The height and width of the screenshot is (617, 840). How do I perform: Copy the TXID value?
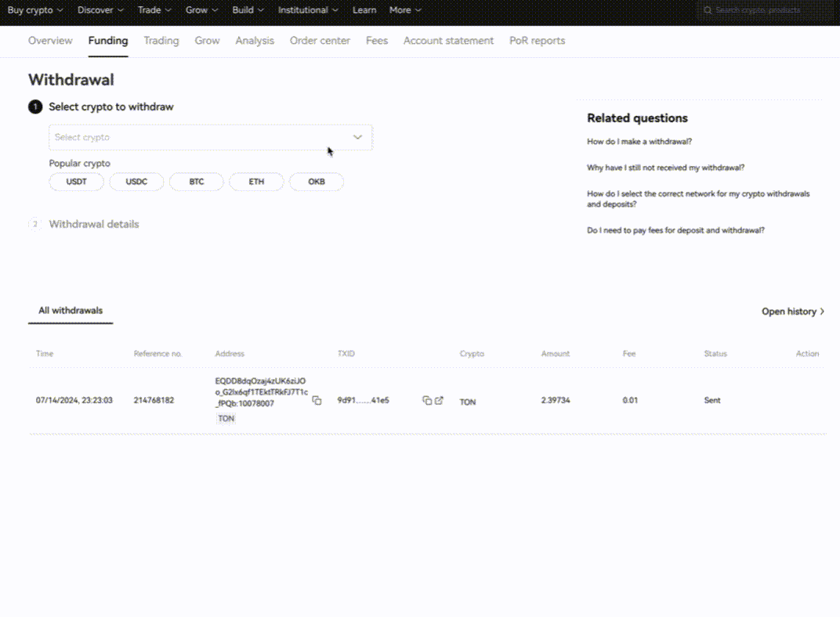(x=426, y=400)
